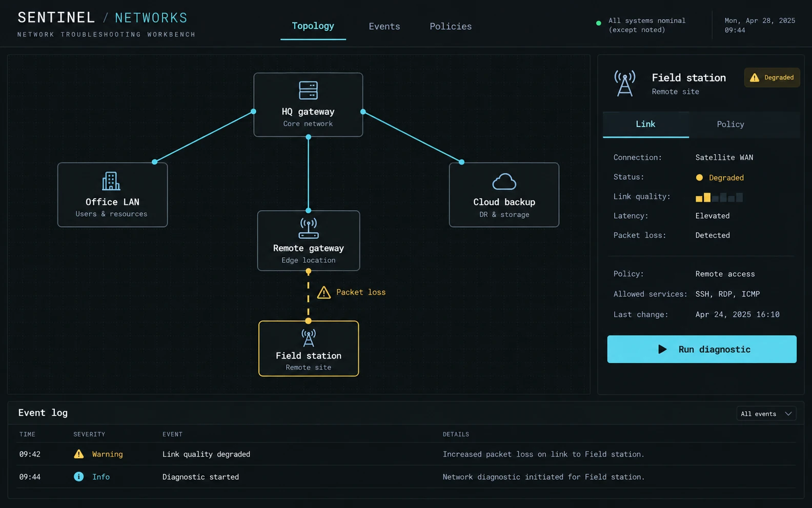Select the Office LAN node label

112,202
